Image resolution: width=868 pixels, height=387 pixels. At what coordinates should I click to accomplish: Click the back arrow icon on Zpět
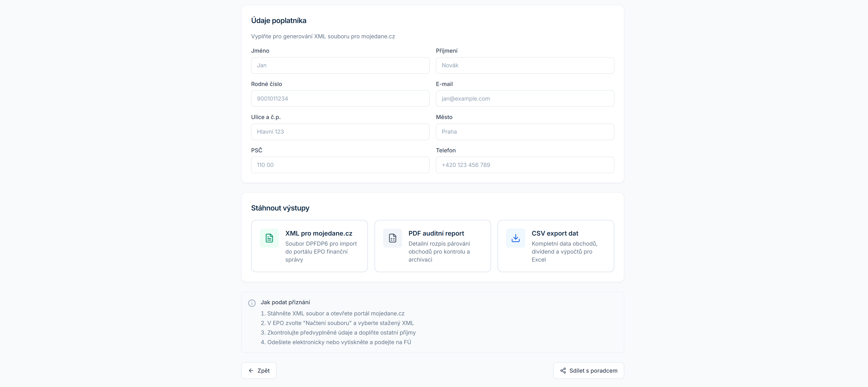pos(251,371)
